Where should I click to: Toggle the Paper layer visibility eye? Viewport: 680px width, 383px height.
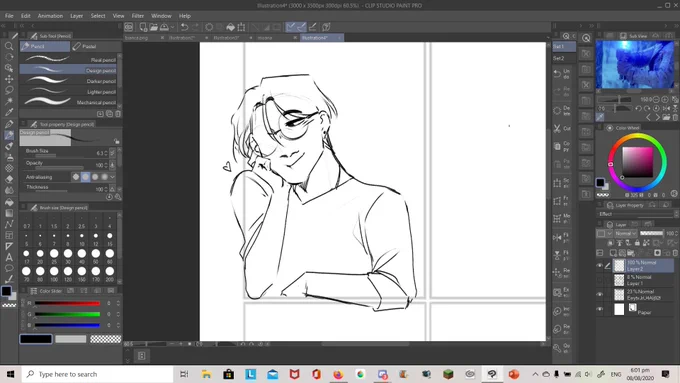pos(600,309)
